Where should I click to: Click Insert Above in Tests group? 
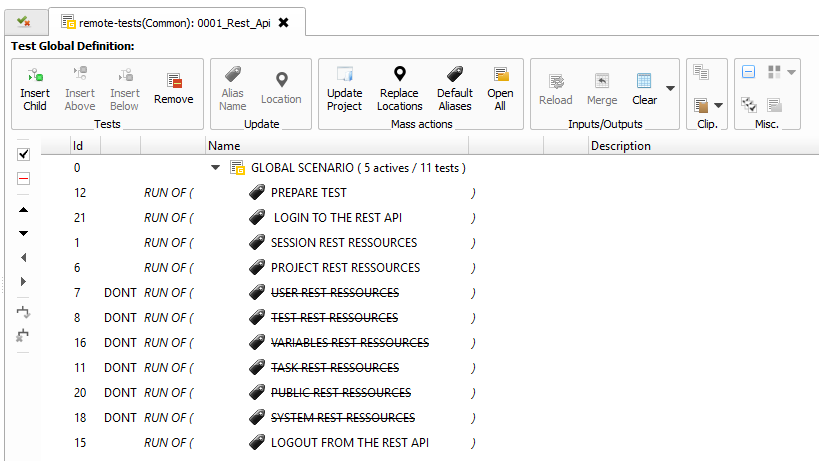(x=80, y=90)
